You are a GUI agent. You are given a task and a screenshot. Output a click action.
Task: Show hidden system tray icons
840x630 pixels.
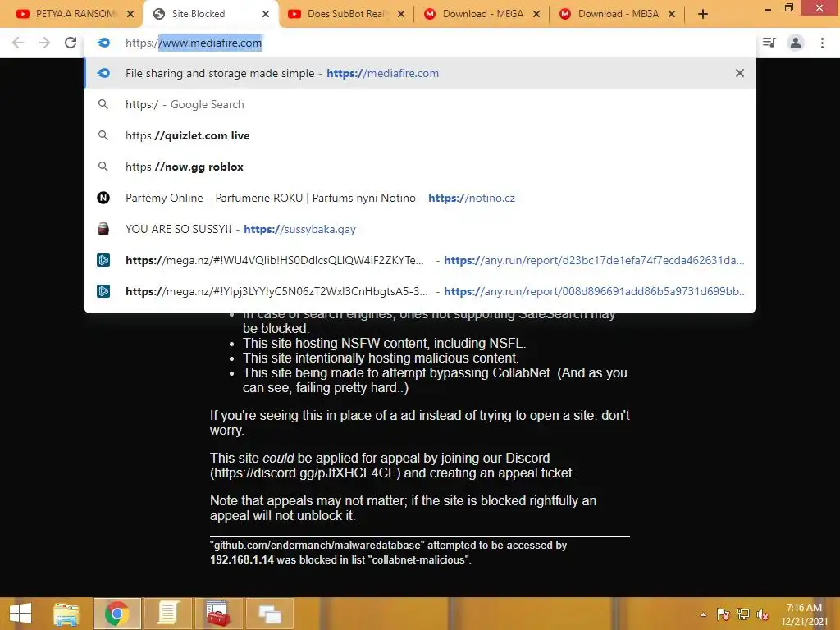(x=703, y=615)
